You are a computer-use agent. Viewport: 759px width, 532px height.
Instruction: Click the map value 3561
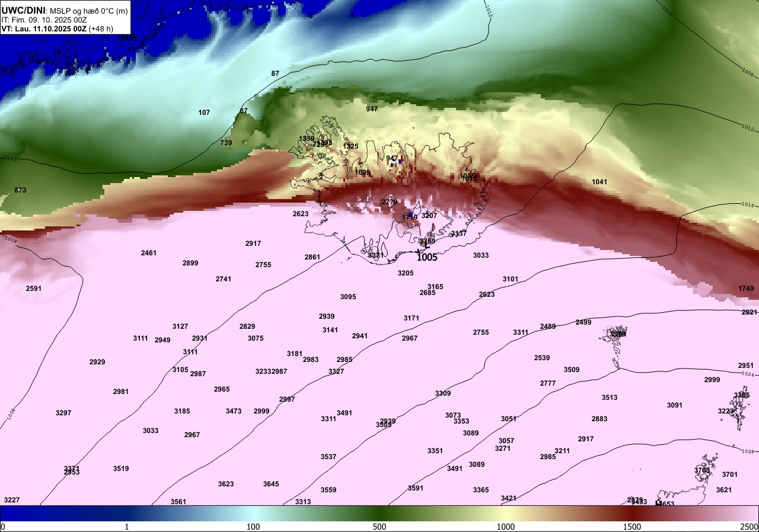point(178,502)
